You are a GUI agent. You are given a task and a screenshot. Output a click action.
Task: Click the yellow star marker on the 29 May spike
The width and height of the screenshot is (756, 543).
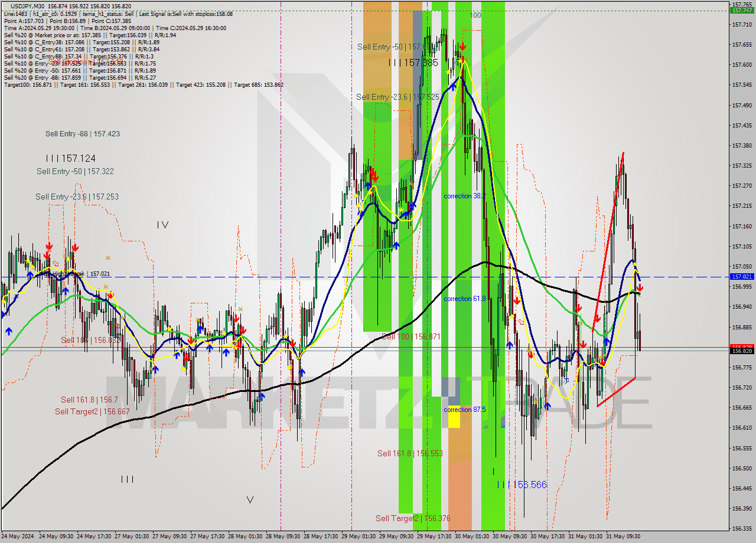tap(370, 192)
